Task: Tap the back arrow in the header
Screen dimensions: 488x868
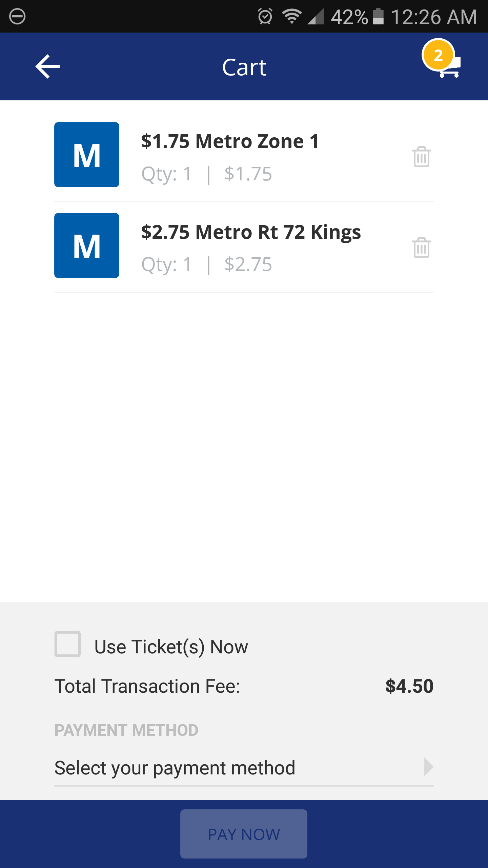Action: point(47,66)
